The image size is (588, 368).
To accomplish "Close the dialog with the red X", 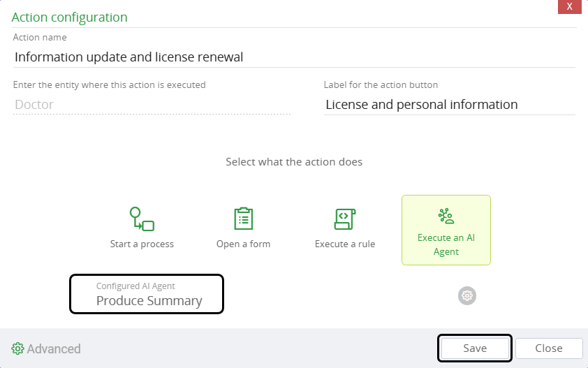I will [x=569, y=6].
